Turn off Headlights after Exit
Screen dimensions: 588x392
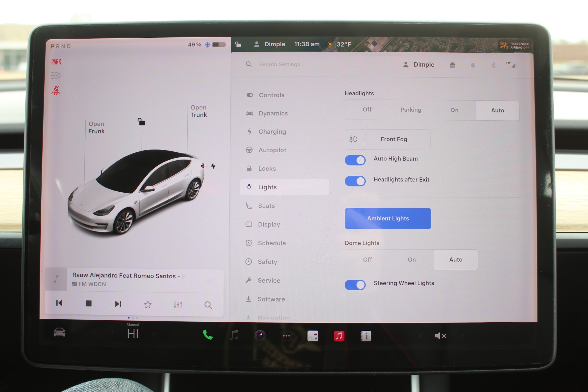(x=355, y=181)
